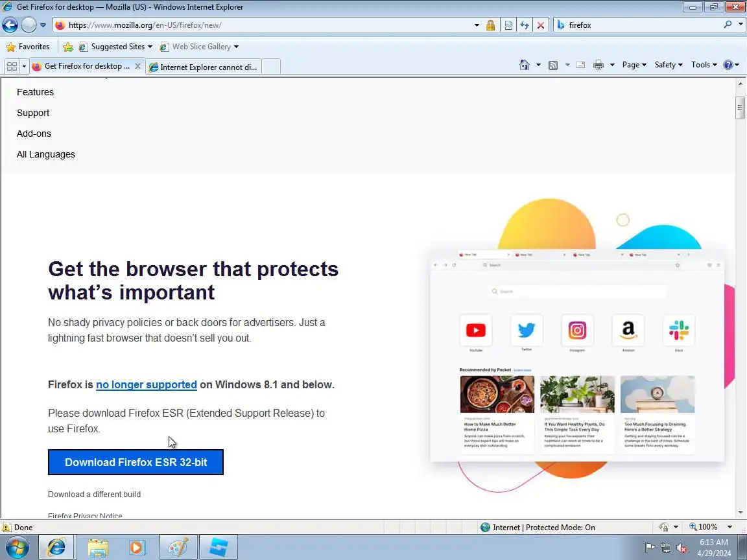Click the vertical scrollbar thumb
The image size is (747, 560).
(x=740, y=108)
